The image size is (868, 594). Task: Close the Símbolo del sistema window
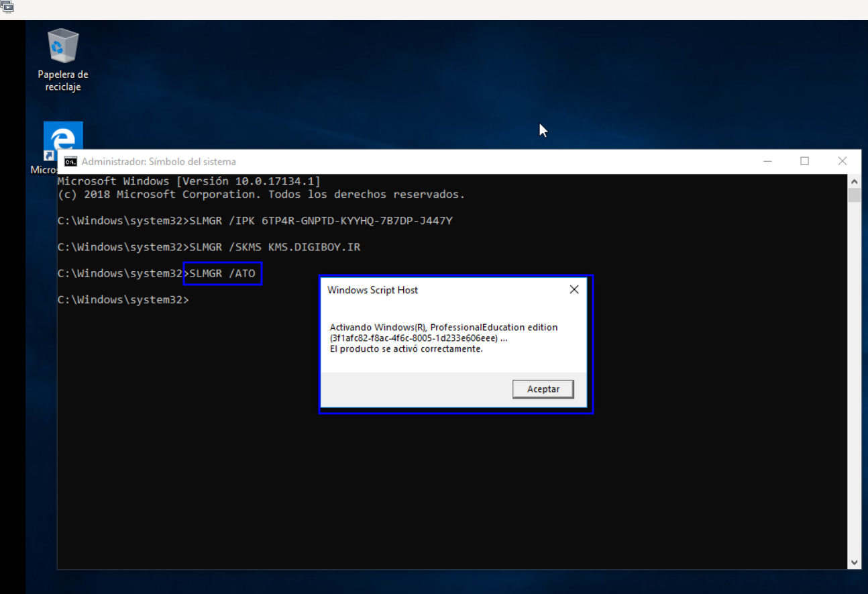coord(843,161)
